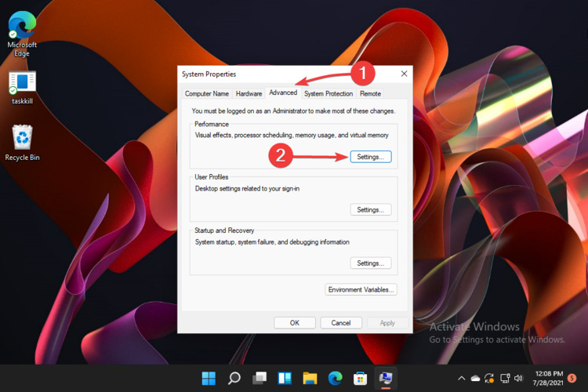Switch to the Hardware tab
Viewport: 588px width, 392px height.
point(249,93)
